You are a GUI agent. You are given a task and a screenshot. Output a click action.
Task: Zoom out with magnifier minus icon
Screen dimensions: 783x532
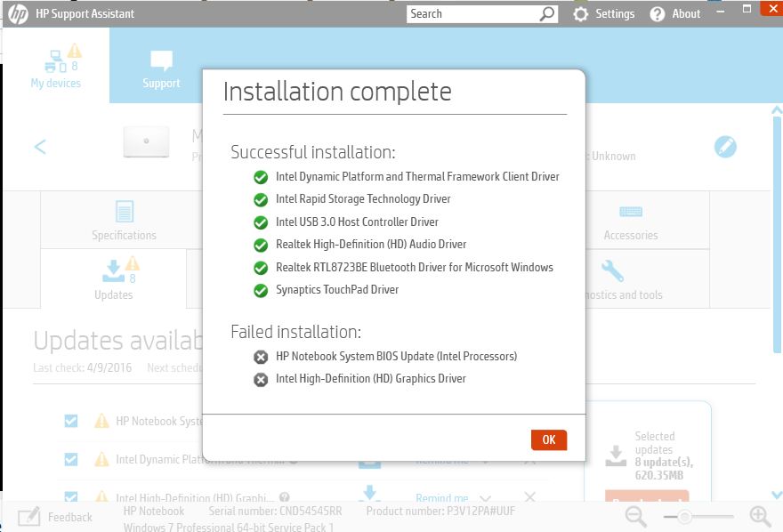click(x=635, y=517)
